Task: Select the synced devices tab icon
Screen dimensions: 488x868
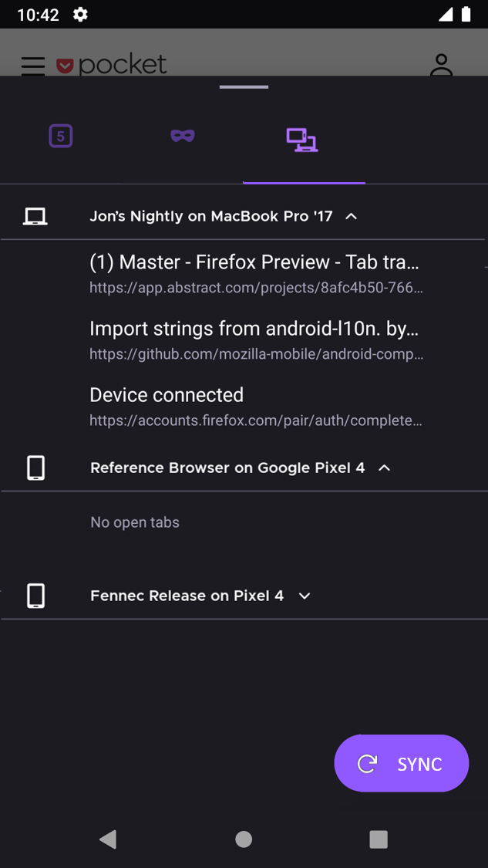Action: click(x=301, y=140)
